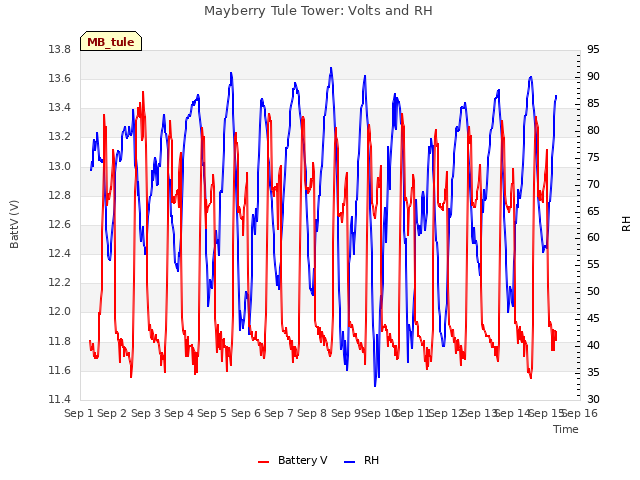This screenshot has width=640, height=480.
Task: Click the Sep 3 x-axis tick label
Action: tap(146, 413)
